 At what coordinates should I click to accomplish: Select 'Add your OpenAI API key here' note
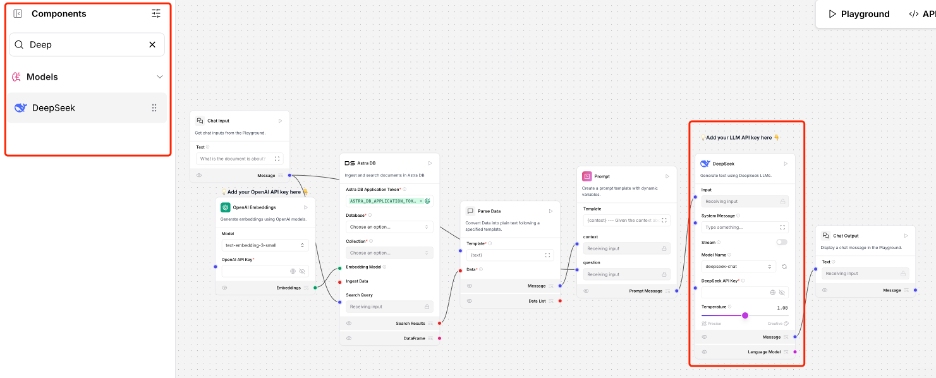(264, 192)
